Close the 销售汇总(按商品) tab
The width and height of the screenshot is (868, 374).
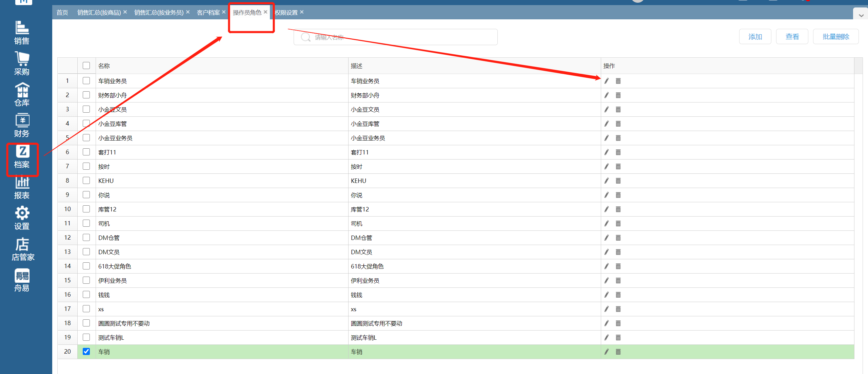pos(125,12)
